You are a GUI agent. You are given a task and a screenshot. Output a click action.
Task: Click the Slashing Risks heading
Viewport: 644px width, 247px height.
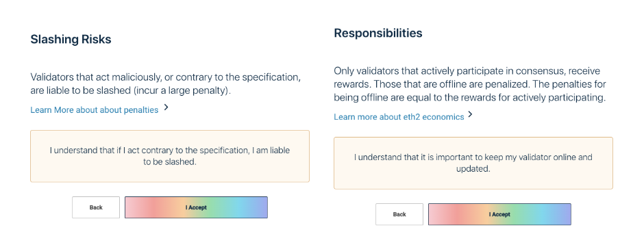click(x=71, y=40)
